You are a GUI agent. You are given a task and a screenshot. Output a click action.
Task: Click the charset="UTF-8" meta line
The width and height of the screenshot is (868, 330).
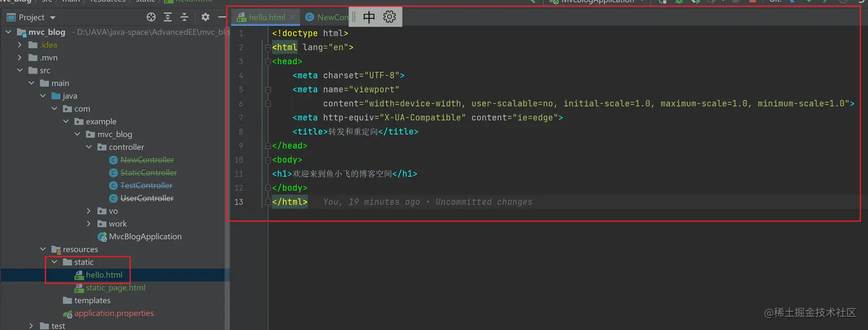click(348, 75)
